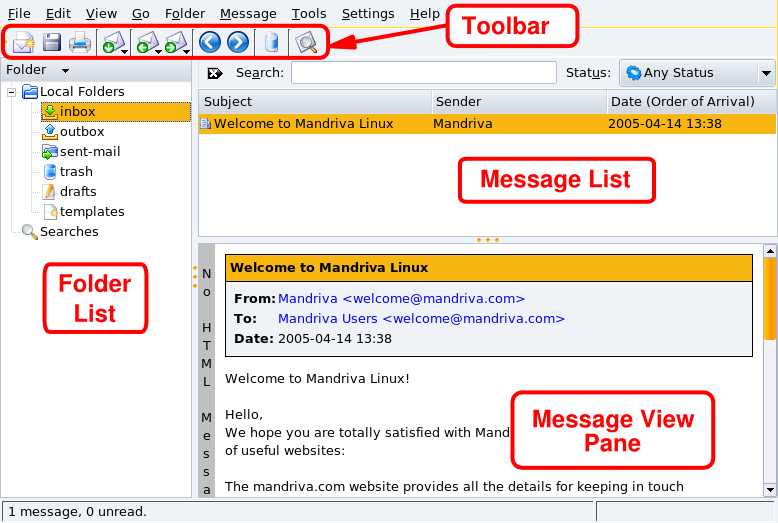778x523 pixels.
Task: Click the Mandriva sender cell in message list
Action: point(463,124)
